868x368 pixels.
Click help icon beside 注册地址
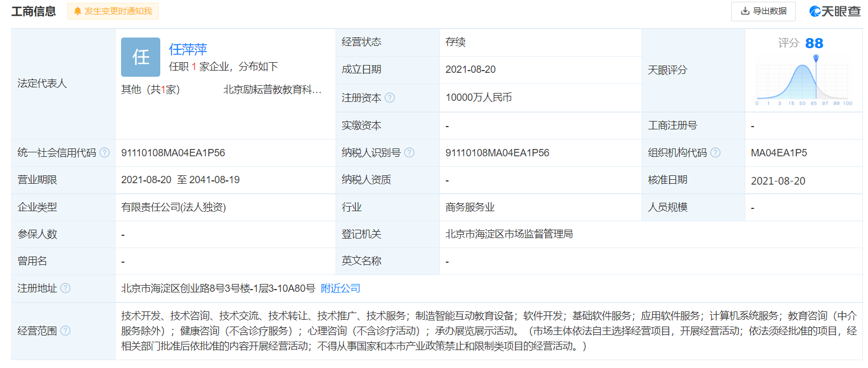[x=66, y=288]
